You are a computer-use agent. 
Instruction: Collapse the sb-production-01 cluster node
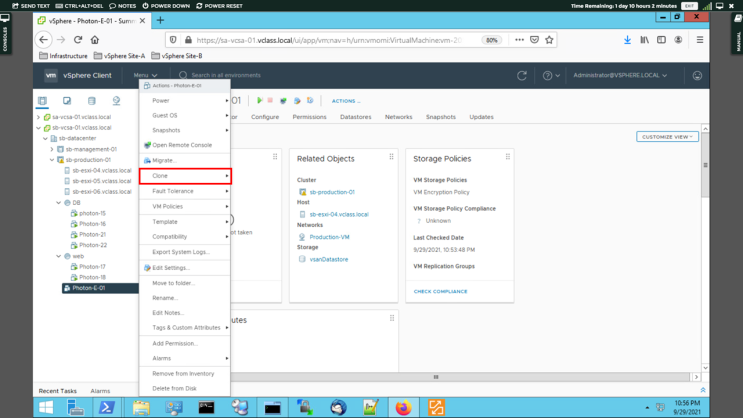click(52, 160)
